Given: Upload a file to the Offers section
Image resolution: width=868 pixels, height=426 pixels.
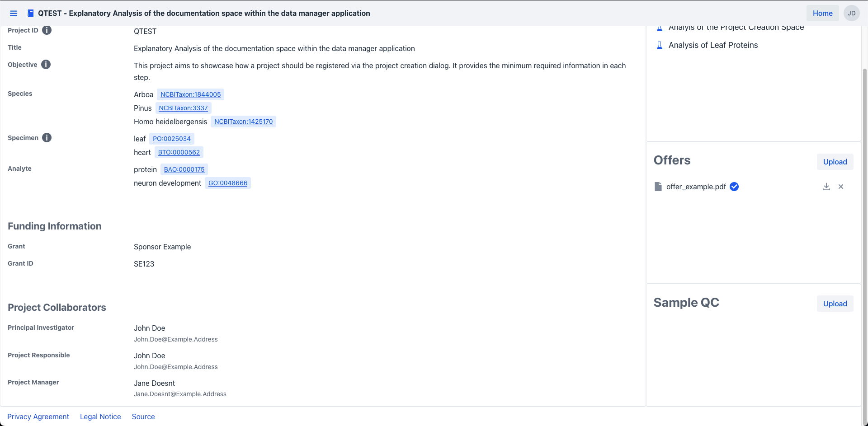Looking at the screenshot, I should [x=835, y=162].
